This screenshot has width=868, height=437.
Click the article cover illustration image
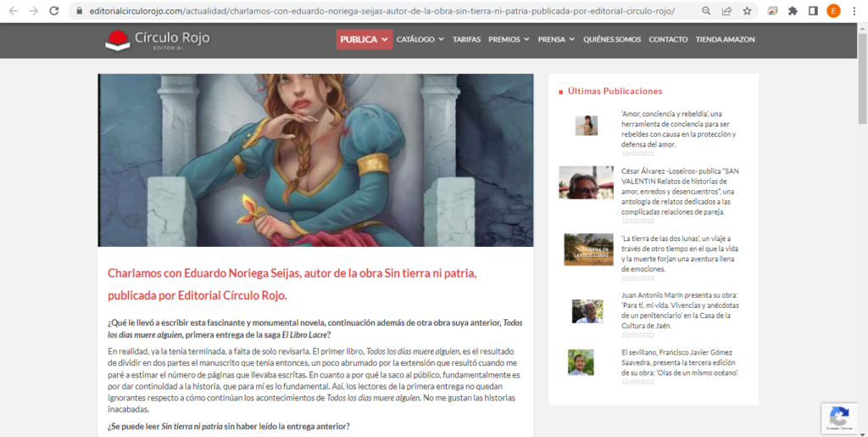click(315, 160)
